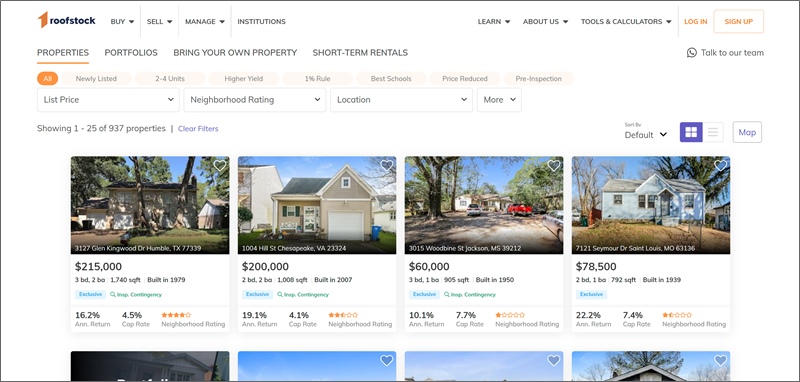The height and width of the screenshot is (382, 800).
Task: Click the Talk to our team link
Action: point(732,53)
